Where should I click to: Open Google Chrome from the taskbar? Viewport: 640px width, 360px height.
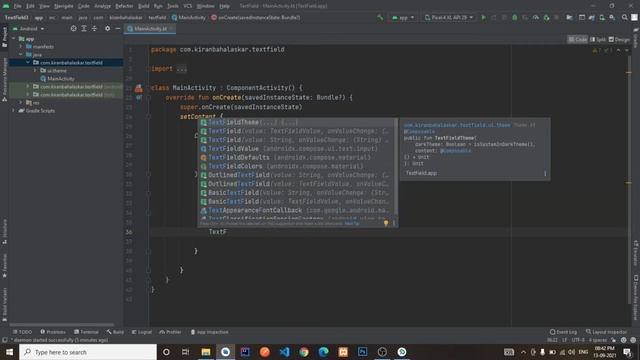coord(304,352)
